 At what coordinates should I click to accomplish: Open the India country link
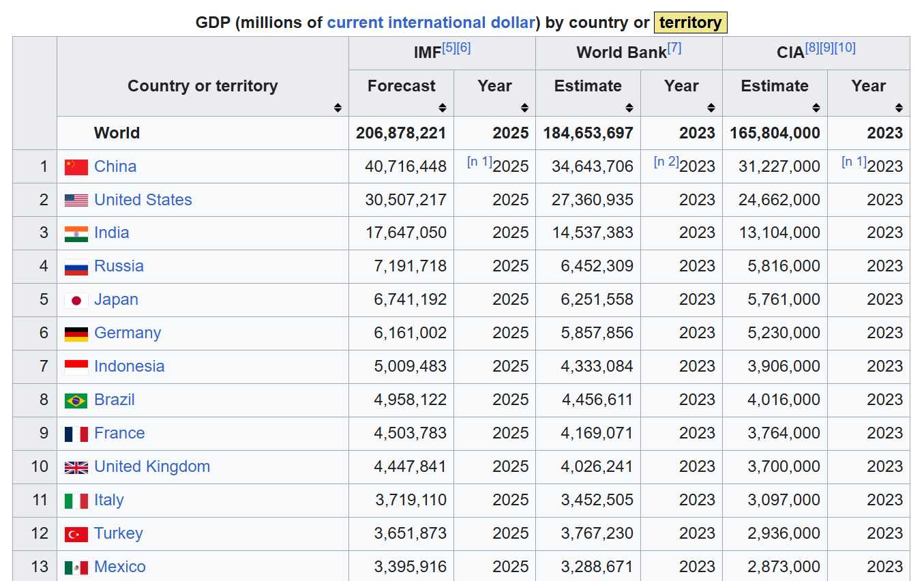112,233
